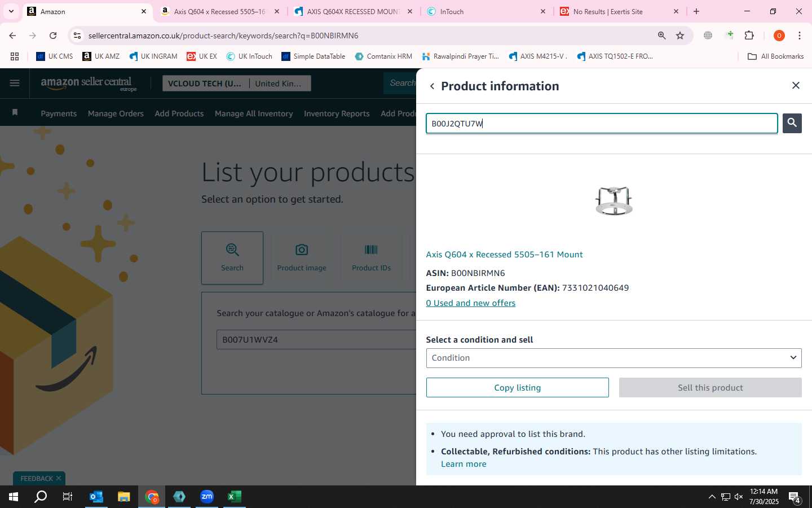Open the Chrome profile avatar
The width and height of the screenshot is (812, 508).
click(x=779, y=36)
